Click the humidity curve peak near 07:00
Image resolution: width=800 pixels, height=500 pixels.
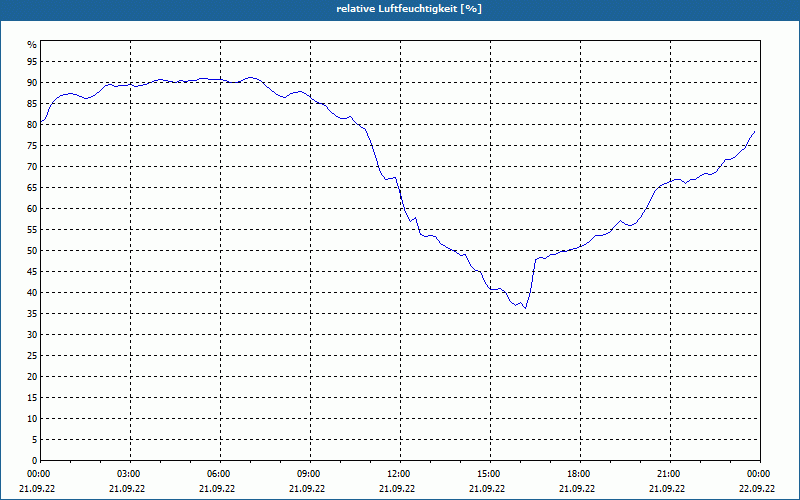tap(250, 78)
